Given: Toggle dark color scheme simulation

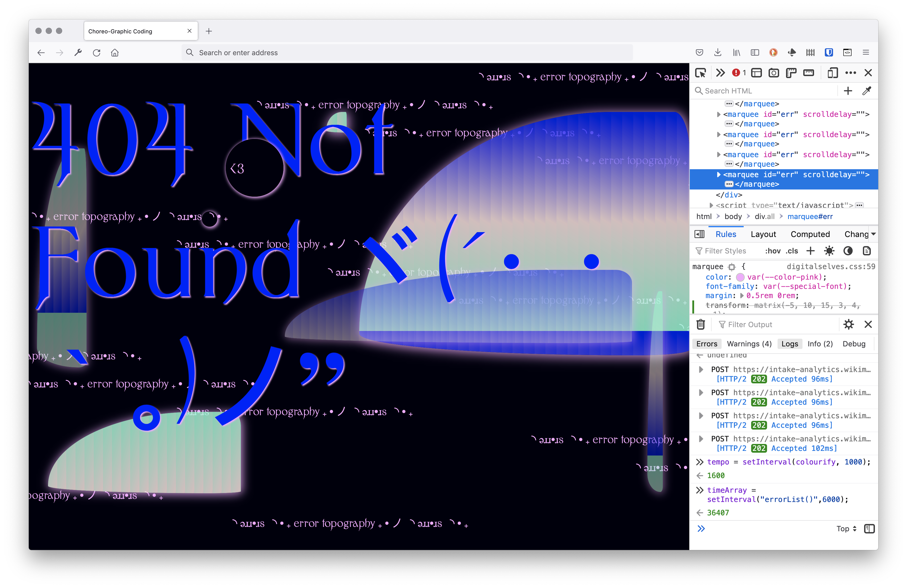Looking at the screenshot, I should coord(847,251).
